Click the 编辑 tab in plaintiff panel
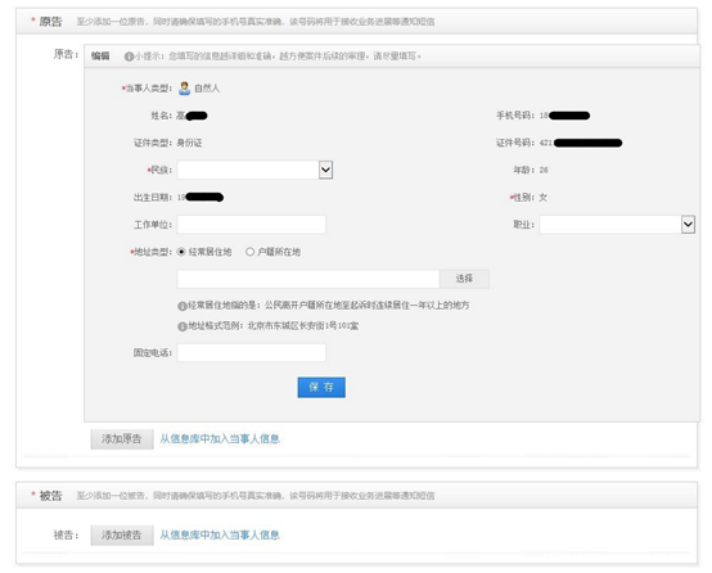712x573 pixels. click(100, 56)
